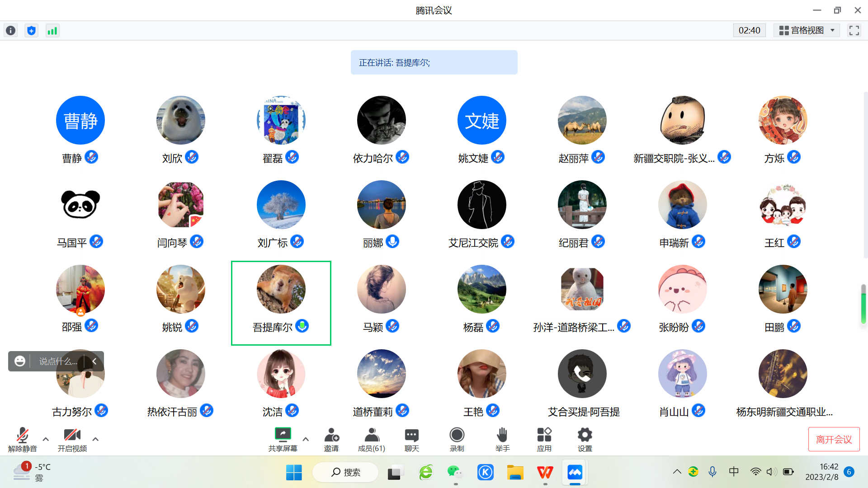Expand the 宫格视图 layout dropdown
Image resolution: width=868 pixels, height=488 pixels.
[807, 31]
